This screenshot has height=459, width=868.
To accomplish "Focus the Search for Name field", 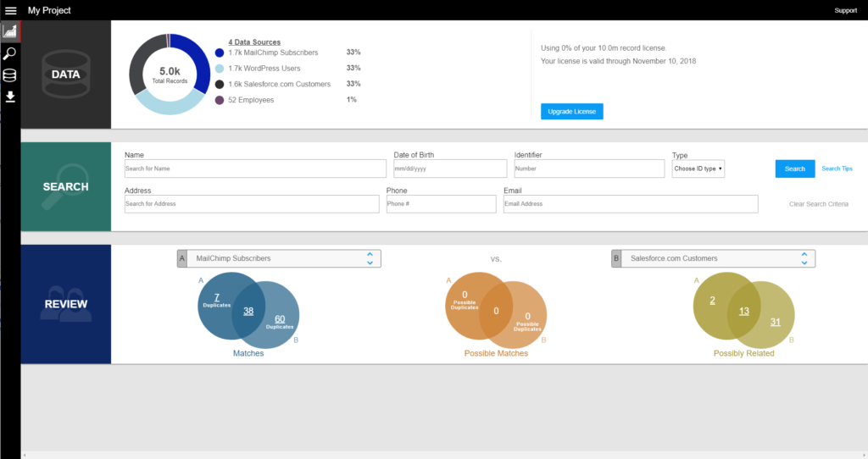I will point(255,169).
